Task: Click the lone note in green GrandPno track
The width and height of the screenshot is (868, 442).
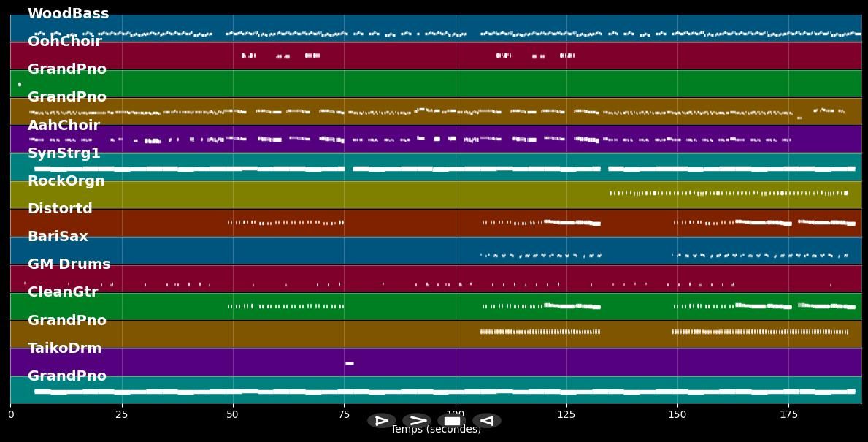Action: 19,84
